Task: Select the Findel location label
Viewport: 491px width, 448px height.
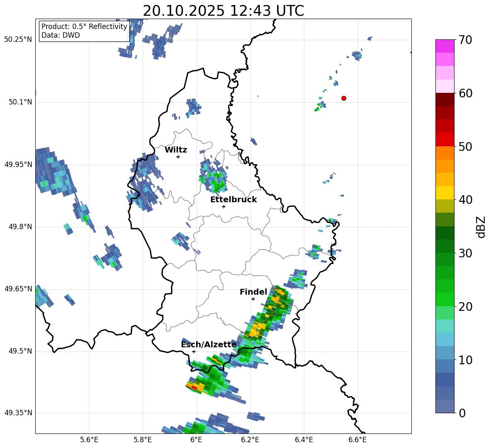Action: click(x=253, y=292)
